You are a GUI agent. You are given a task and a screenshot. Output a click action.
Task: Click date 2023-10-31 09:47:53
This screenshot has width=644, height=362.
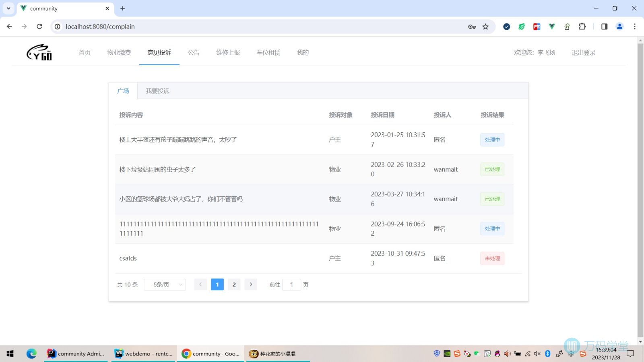point(398,258)
